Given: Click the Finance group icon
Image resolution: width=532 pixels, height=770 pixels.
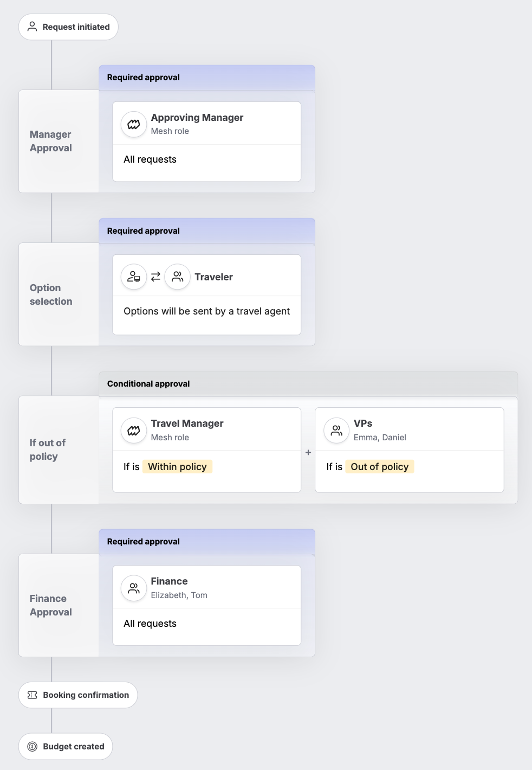Looking at the screenshot, I should coord(134,588).
